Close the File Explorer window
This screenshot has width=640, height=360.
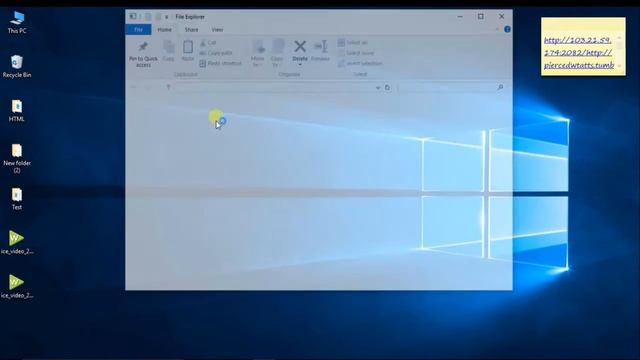coord(502,17)
